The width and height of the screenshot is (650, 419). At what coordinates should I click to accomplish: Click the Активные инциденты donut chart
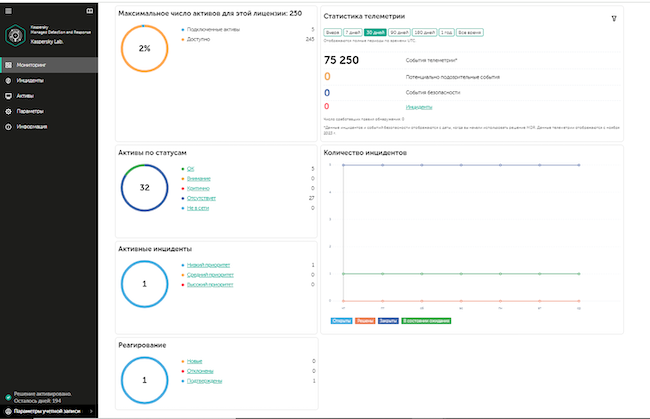coord(144,284)
